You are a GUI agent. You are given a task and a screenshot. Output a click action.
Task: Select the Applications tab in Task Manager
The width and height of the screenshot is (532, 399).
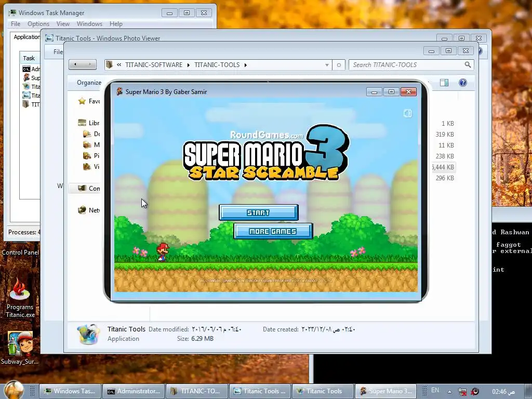(x=26, y=37)
